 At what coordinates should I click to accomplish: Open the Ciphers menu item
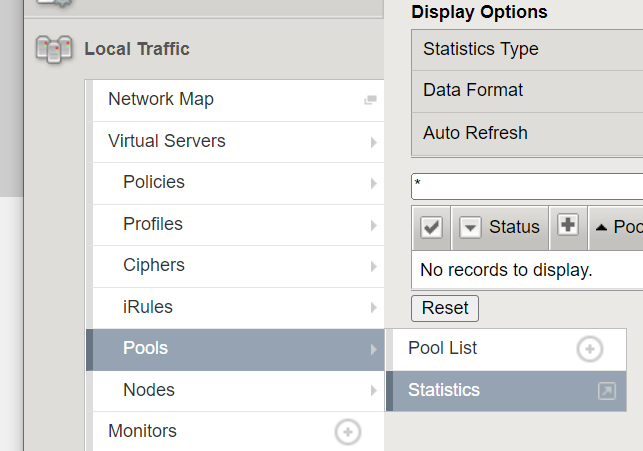pyautogui.click(x=153, y=266)
